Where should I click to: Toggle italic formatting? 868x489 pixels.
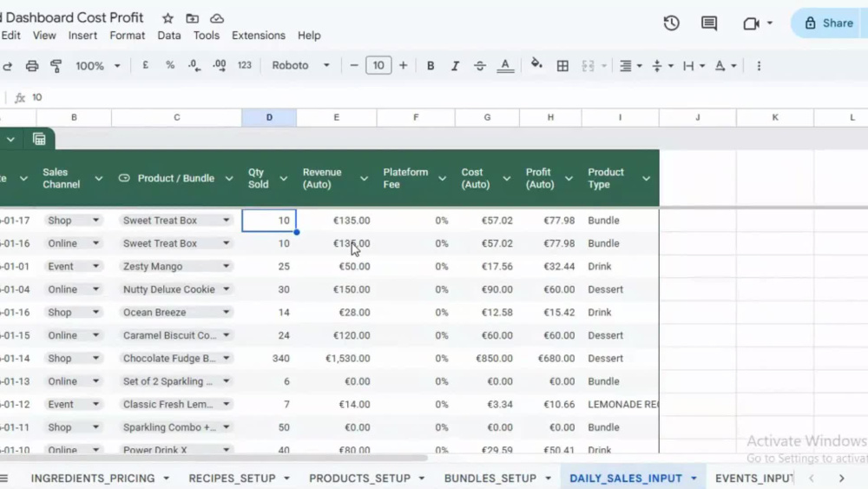[455, 66]
